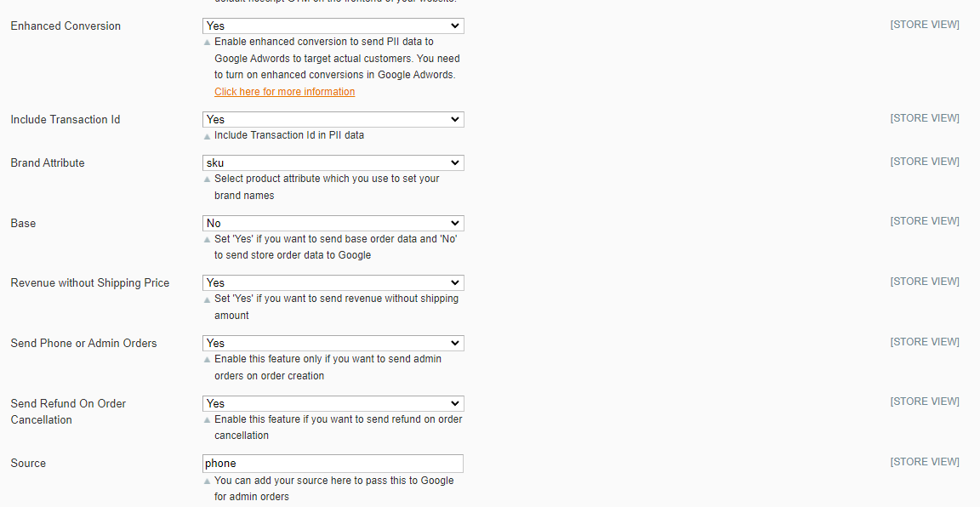980x507 pixels.
Task: Open the Enhanced Conversion dropdown
Action: pos(333,26)
